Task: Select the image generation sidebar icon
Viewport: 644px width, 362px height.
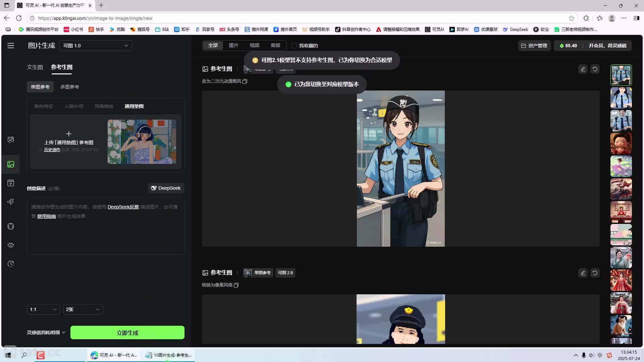Action: click(x=11, y=164)
